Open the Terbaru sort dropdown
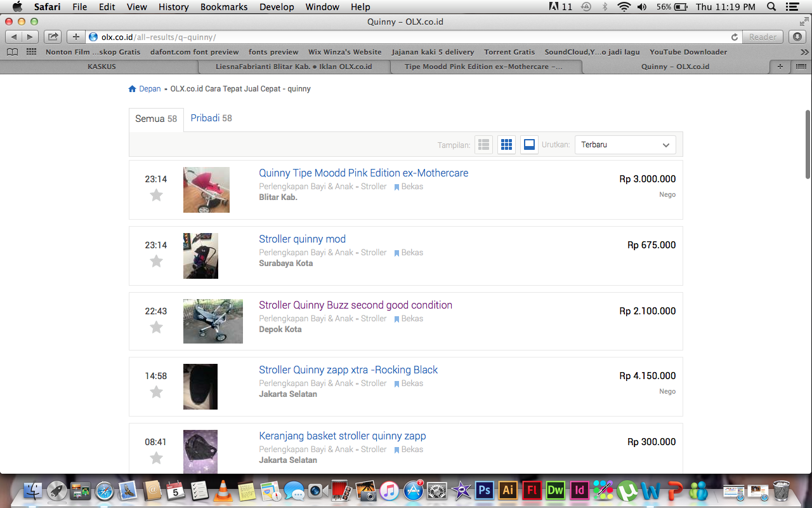 coord(625,145)
